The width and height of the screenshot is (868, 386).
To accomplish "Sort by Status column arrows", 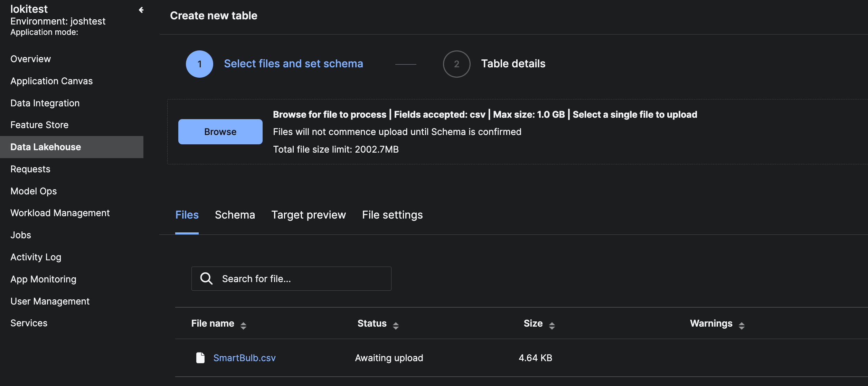I will coord(396,326).
